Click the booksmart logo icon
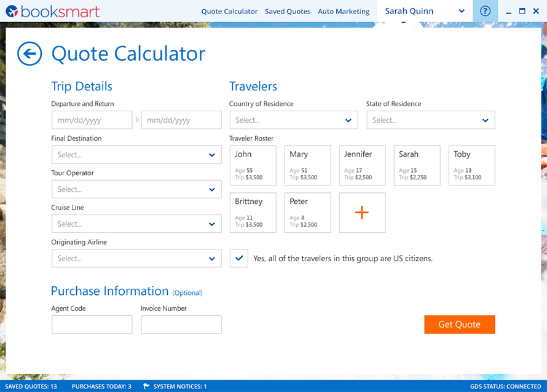 11,11
